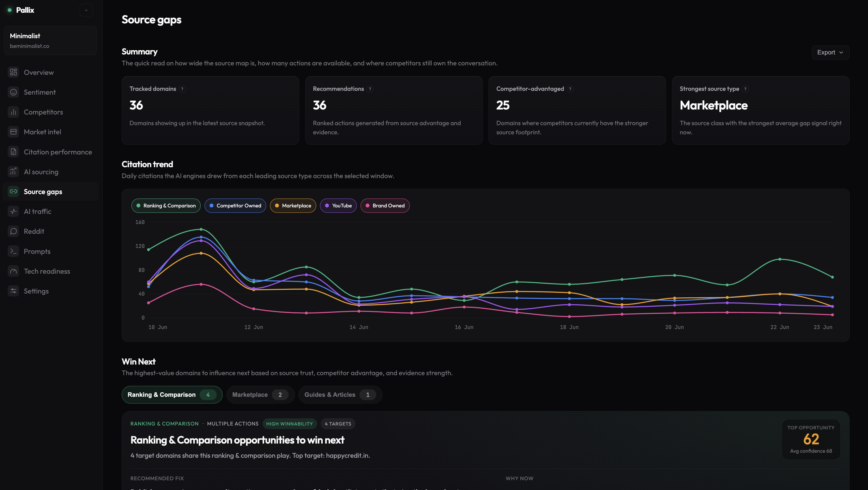
Task: Open Market intel in the sidebar
Action: pyautogui.click(x=50, y=132)
